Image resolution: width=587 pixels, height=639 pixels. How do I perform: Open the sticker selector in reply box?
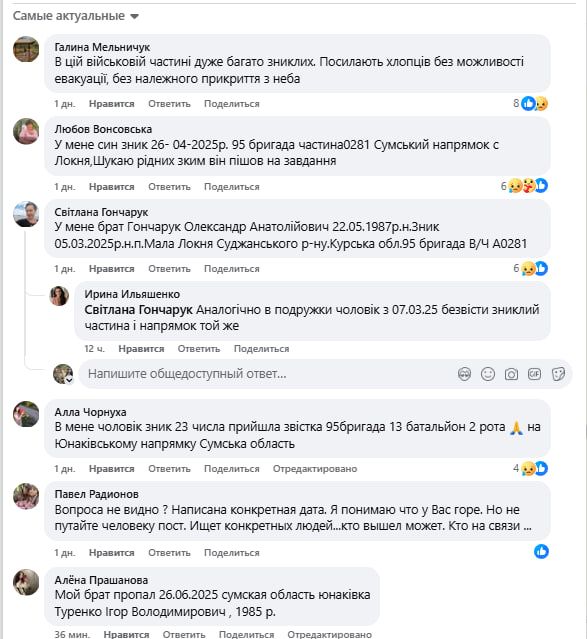click(558, 374)
